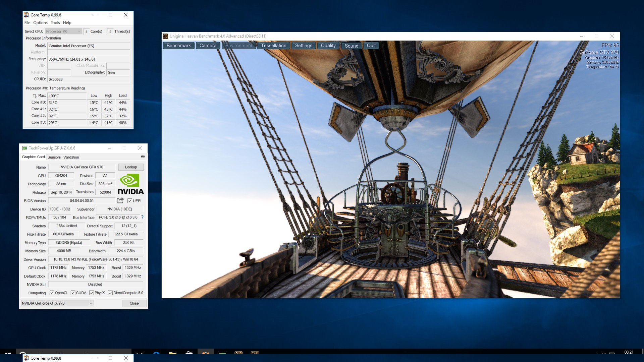Click the Benchmark button in Heaven
Viewport: 644px width, 362px height.
coord(179,46)
